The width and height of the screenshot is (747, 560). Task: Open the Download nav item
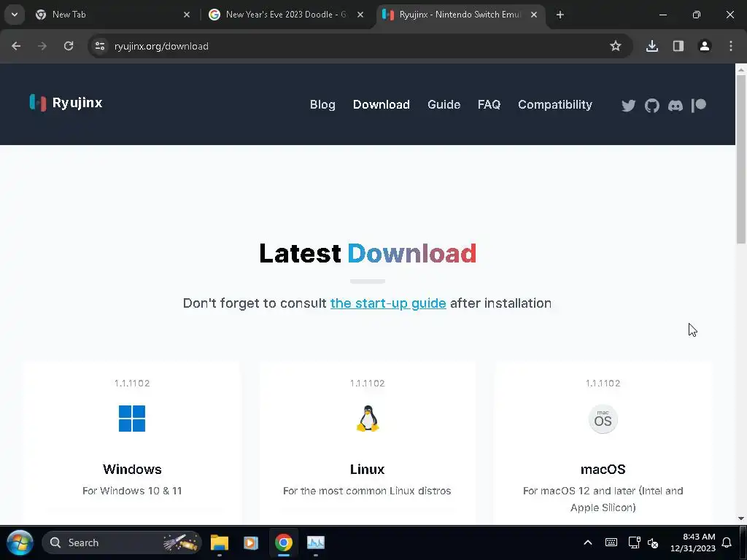(381, 105)
